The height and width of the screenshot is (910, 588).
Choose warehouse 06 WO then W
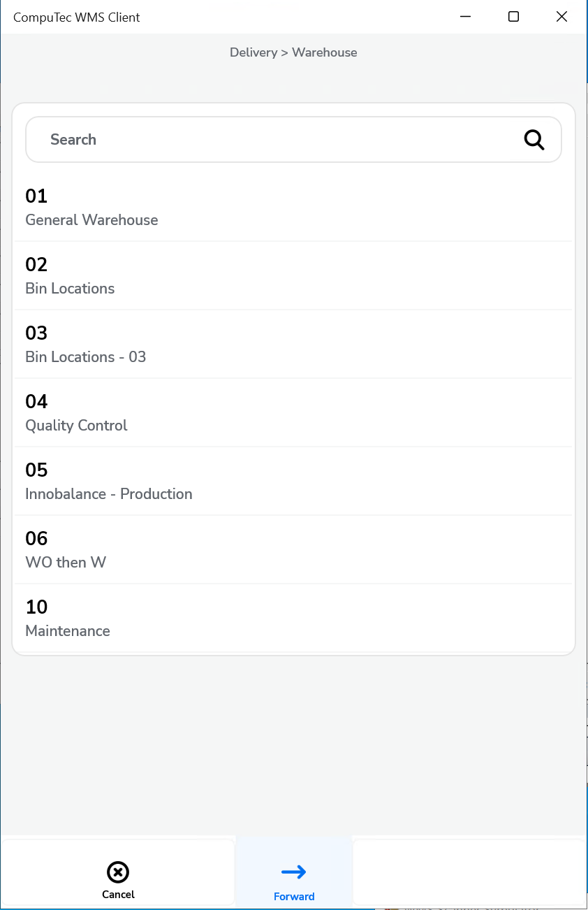tap(293, 550)
